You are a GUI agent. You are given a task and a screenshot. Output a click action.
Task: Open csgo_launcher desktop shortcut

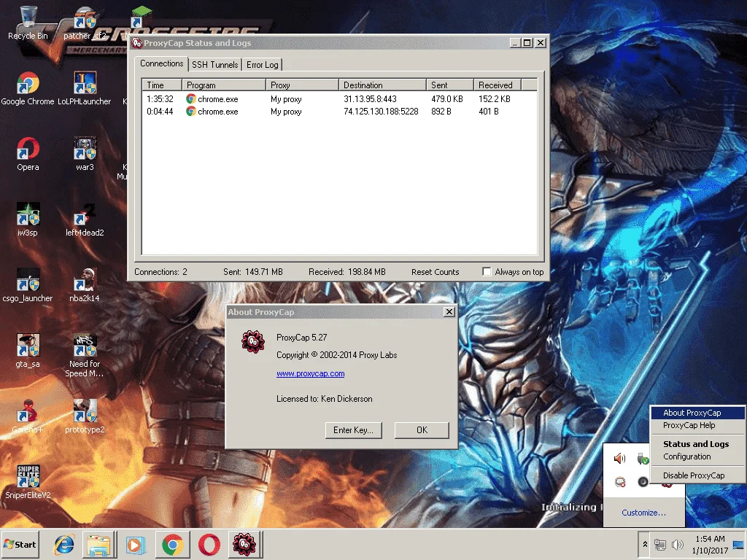pos(28,286)
